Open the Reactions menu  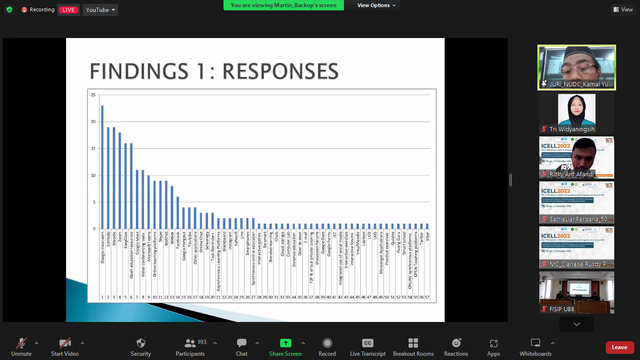coord(456,347)
